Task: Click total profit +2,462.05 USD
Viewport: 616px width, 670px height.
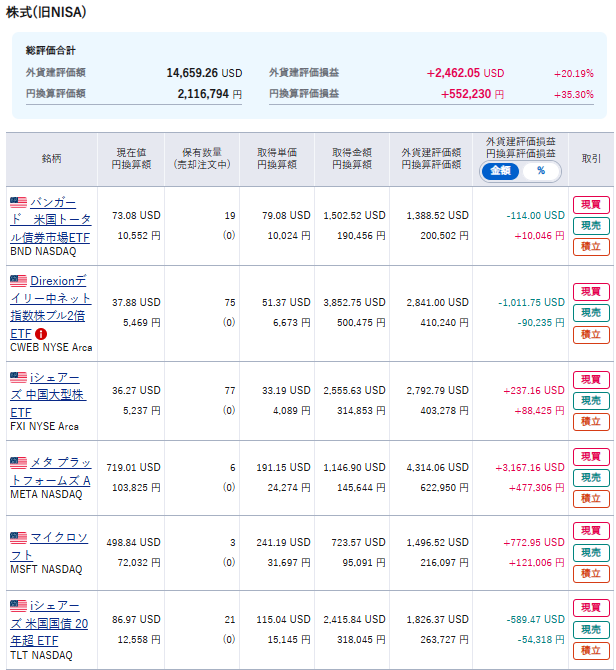Action: [465, 73]
